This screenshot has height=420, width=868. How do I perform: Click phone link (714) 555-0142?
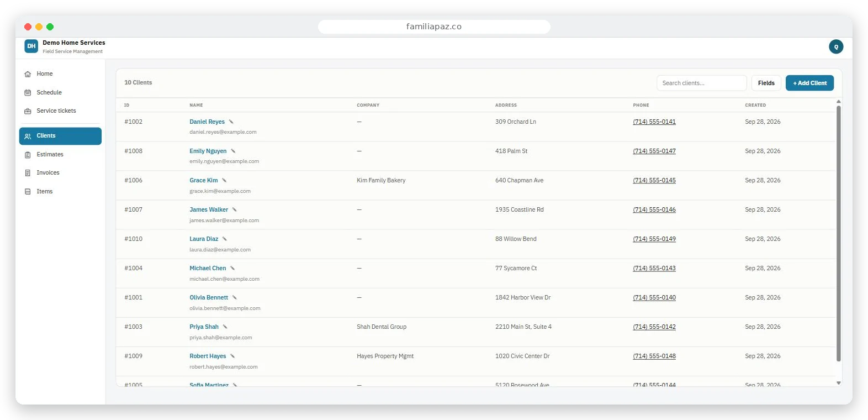654,327
